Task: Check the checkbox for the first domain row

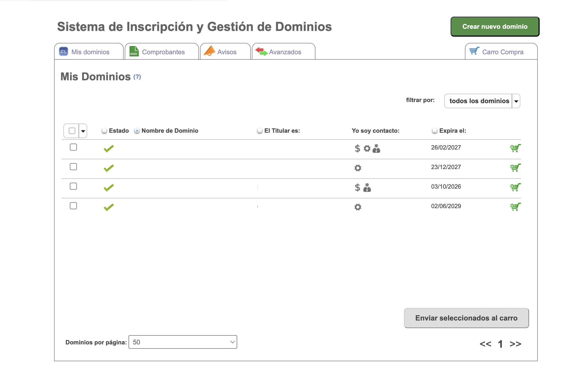Action: pos(73,147)
